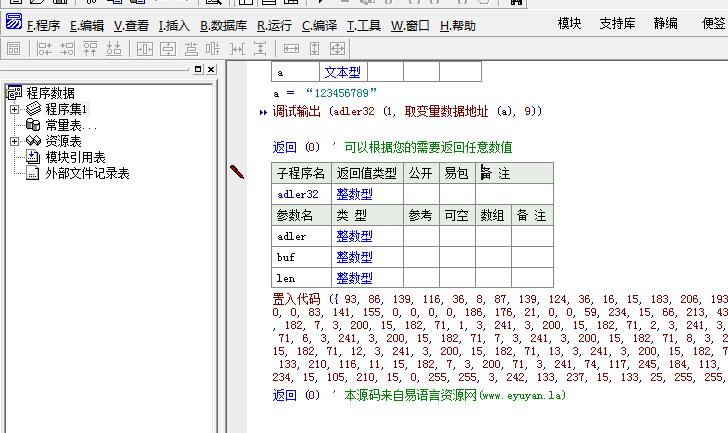Image resolution: width=728 pixels, height=433 pixels.
Task: Click the same-width sizing toolbar icon
Action: [292, 48]
